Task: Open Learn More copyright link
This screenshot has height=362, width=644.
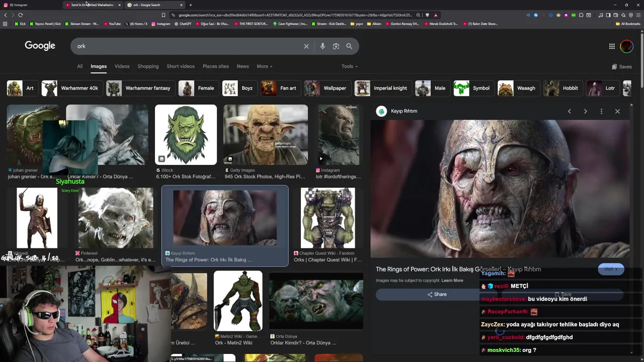Action: [x=452, y=281]
